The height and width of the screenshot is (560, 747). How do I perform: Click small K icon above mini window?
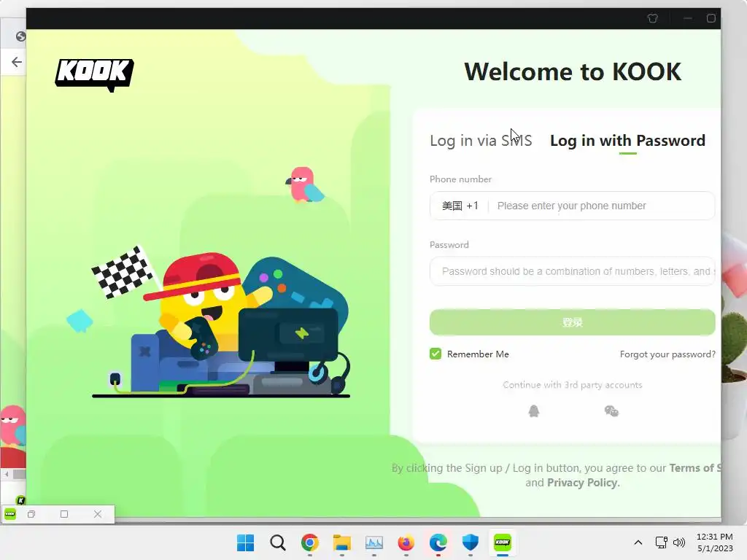[x=20, y=500]
